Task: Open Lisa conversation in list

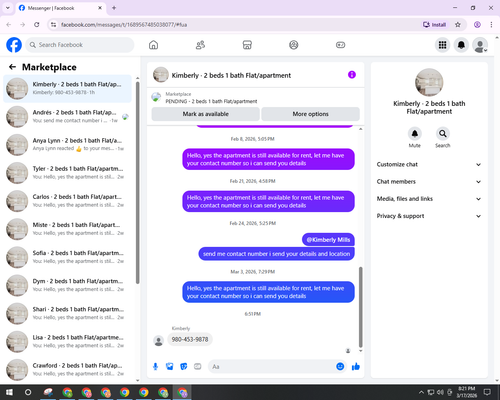Action: (x=67, y=342)
